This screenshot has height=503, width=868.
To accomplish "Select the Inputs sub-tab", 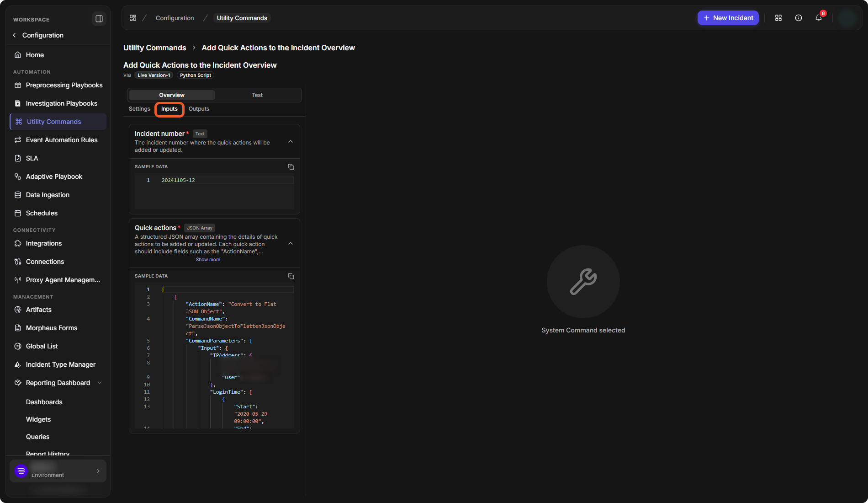I will pos(169,109).
